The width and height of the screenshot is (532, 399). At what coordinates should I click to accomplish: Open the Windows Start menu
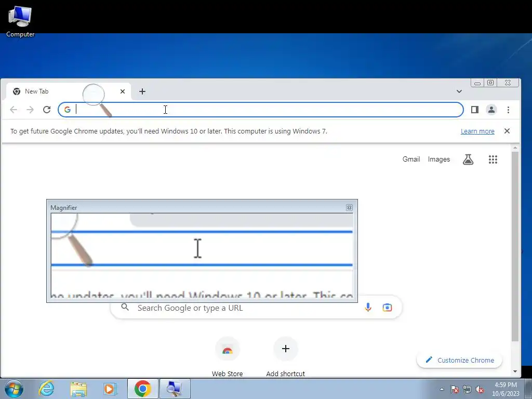[14, 389]
